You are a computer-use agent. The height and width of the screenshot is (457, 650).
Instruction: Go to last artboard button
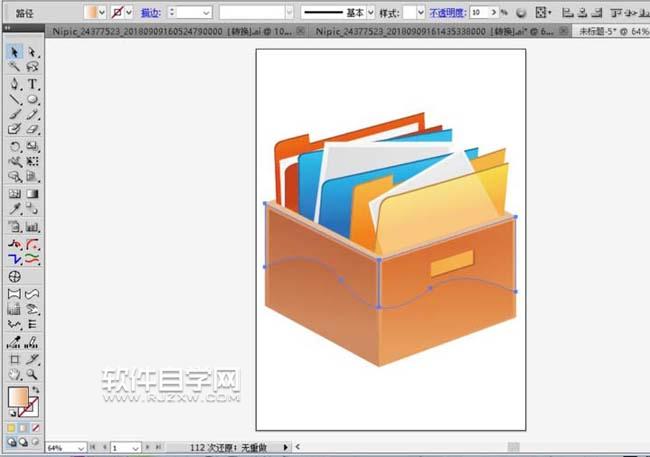tap(158, 447)
